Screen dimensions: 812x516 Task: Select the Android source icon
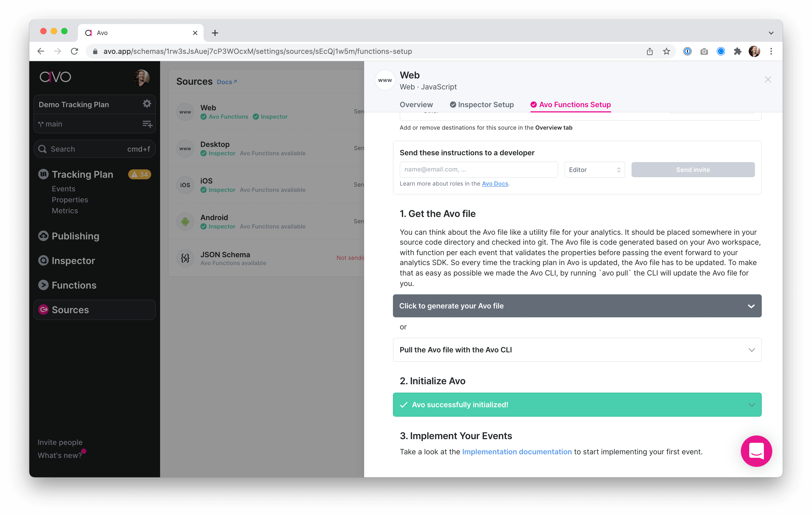point(185,221)
